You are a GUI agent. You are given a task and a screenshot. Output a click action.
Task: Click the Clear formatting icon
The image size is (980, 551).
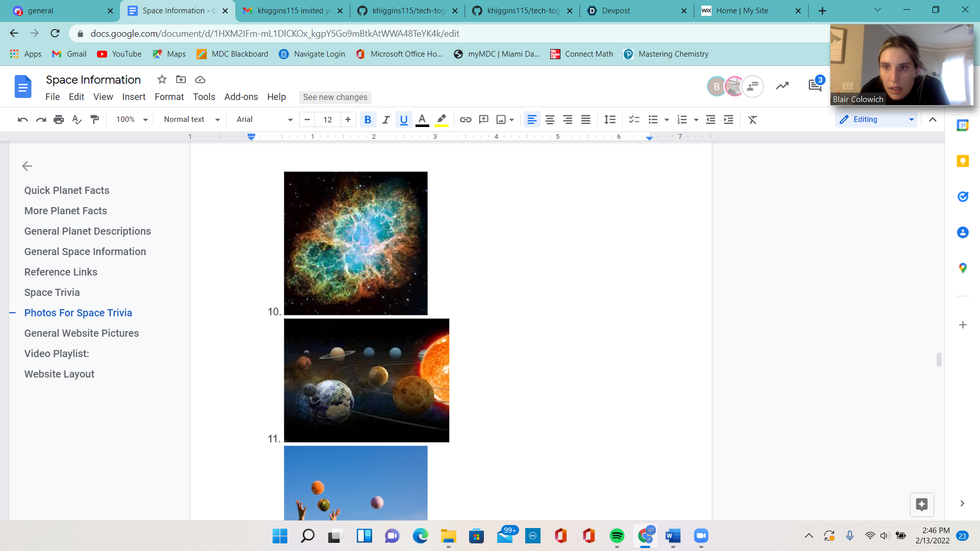(x=752, y=119)
